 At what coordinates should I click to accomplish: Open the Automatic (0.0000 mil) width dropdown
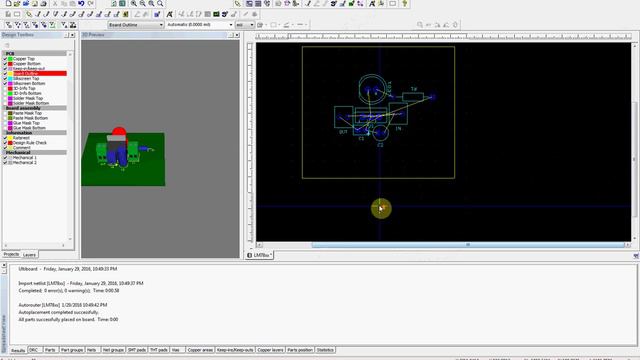[200, 25]
